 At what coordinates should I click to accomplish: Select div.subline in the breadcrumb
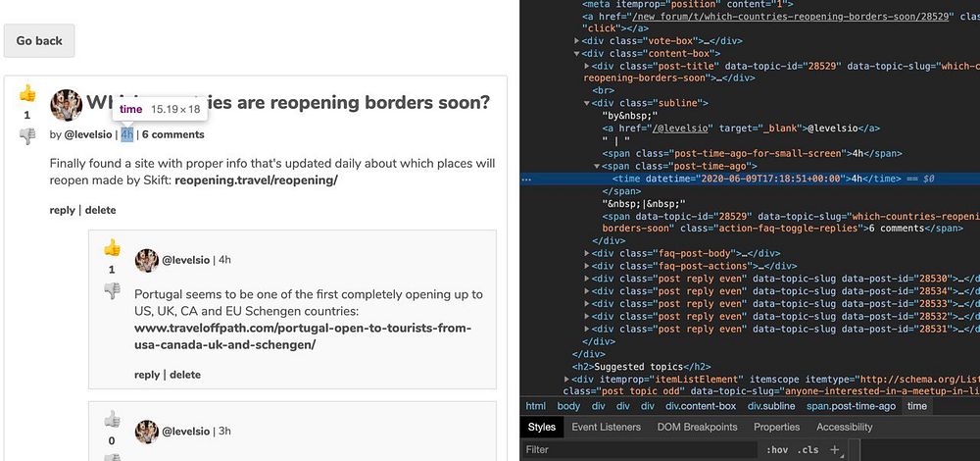(771, 406)
